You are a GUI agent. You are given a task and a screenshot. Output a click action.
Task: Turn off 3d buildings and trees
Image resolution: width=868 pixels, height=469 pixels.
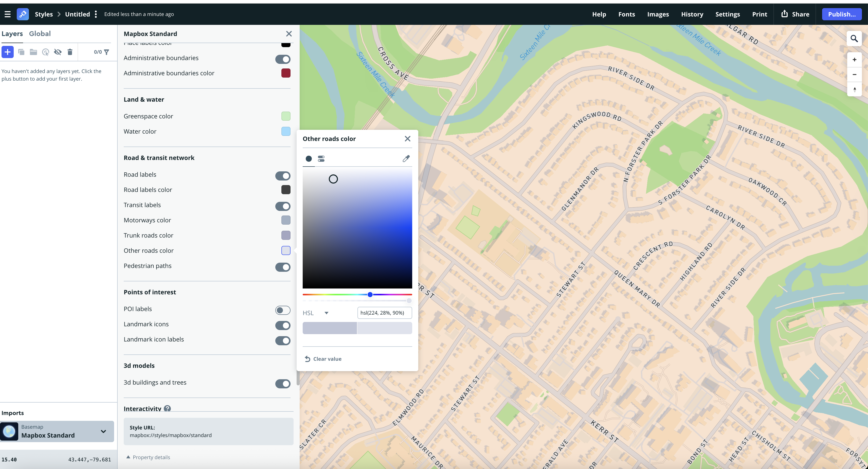pyautogui.click(x=283, y=384)
